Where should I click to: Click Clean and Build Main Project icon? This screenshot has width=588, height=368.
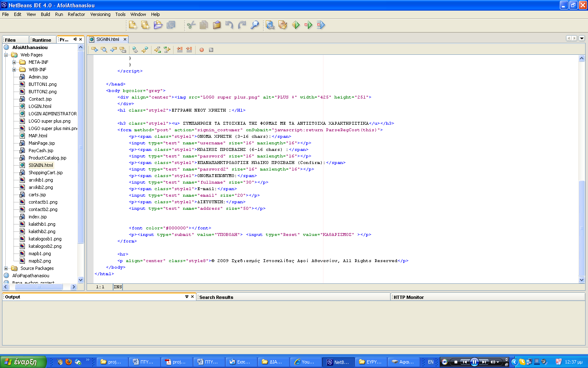(283, 25)
